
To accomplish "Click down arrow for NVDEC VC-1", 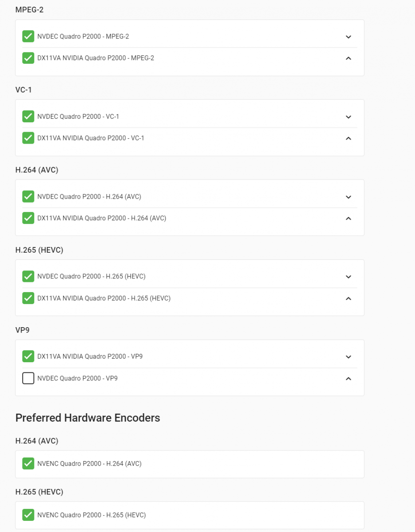I will pos(349,117).
